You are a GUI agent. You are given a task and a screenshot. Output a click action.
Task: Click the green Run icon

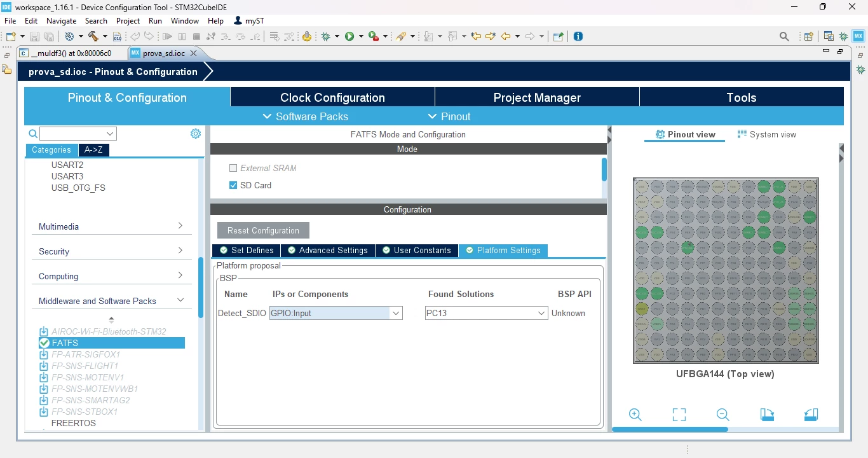click(349, 36)
